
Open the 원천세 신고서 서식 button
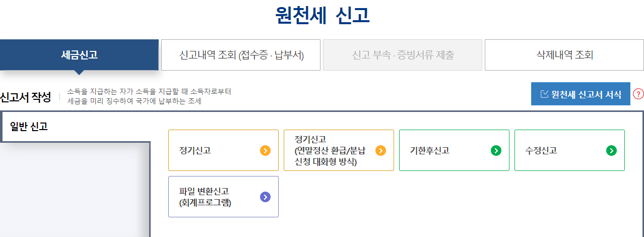[581, 94]
